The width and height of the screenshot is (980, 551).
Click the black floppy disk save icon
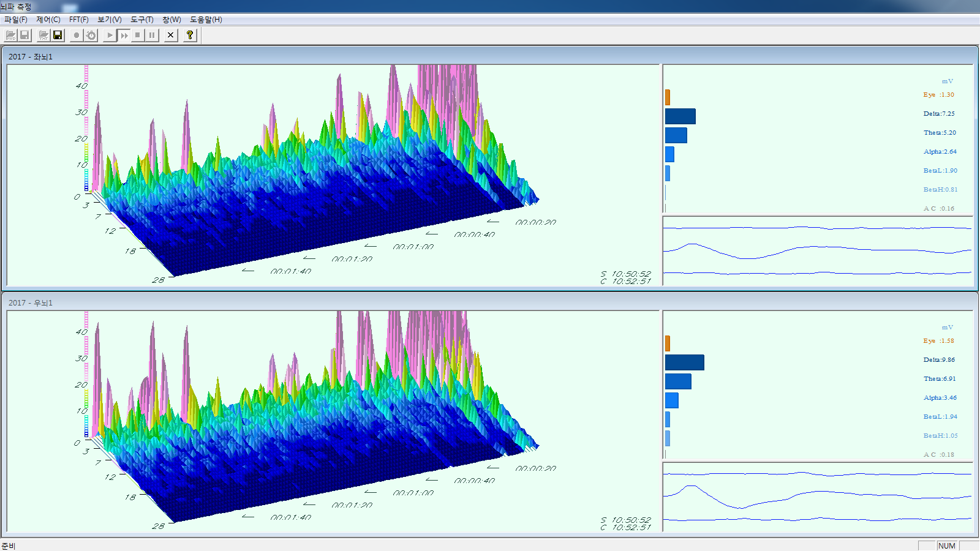coord(58,36)
